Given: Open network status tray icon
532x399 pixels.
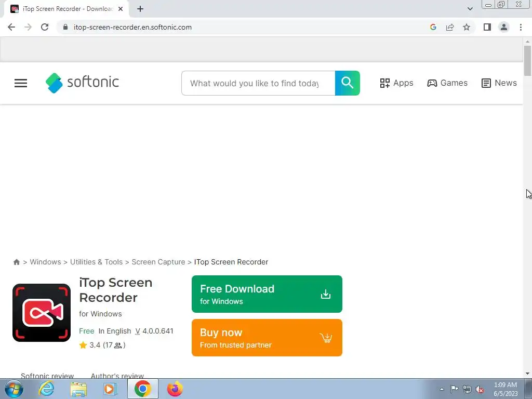Looking at the screenshot, I should [467, 389].
